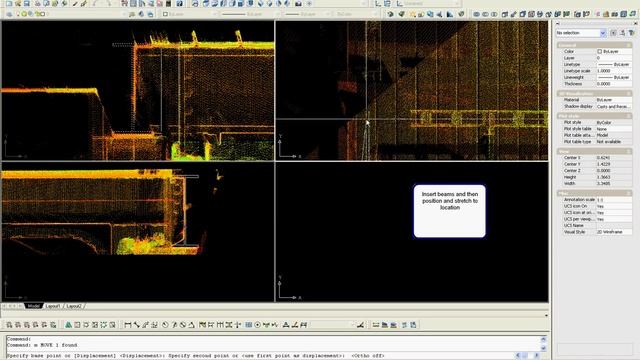
Task: Click the Tolerance icon in the dimension toolbar
Action: coord(248,325)
